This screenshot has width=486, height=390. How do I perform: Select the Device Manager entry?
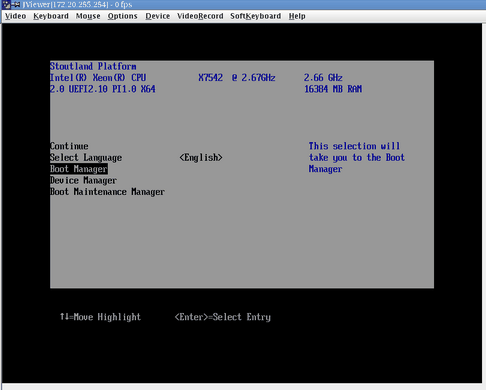point(83,180)
